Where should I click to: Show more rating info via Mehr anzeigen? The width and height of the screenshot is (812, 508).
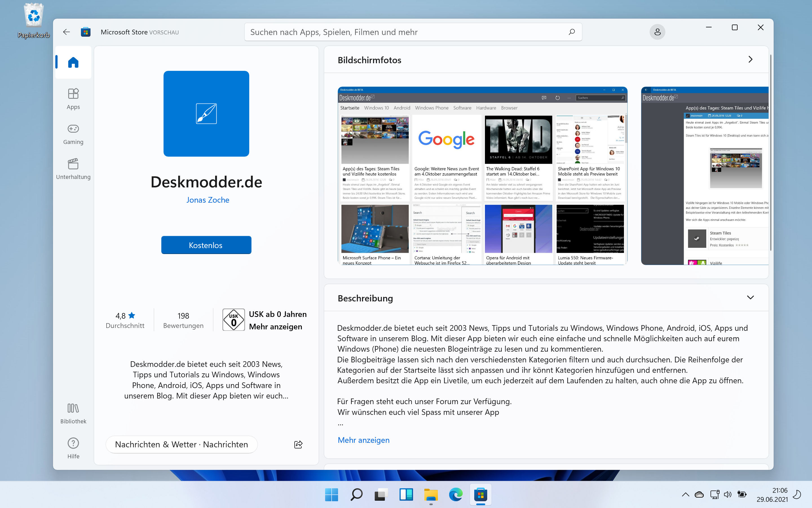(275, 327)
